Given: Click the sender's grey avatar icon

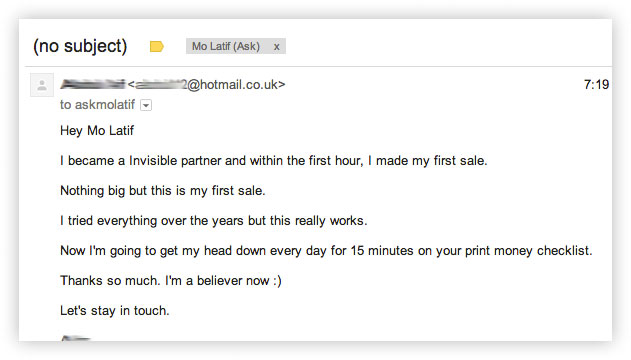Looking at the screenshot, I should (x=42, y=85).
